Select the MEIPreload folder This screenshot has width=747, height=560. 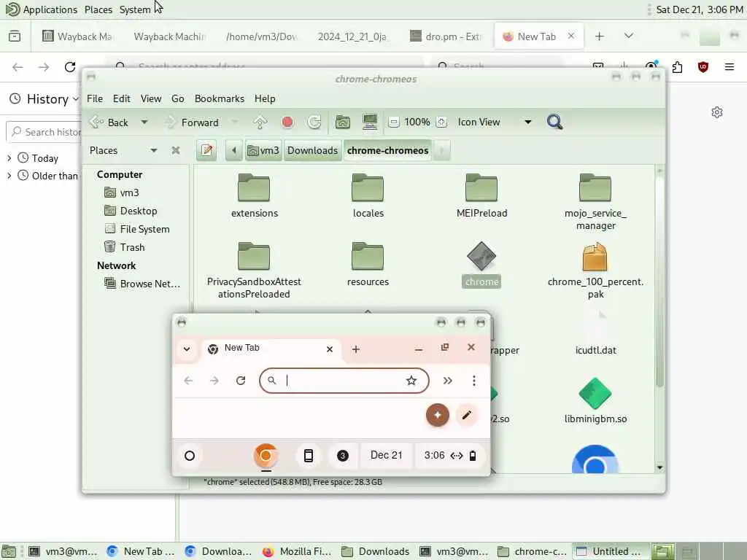click(x=481, y=196)
